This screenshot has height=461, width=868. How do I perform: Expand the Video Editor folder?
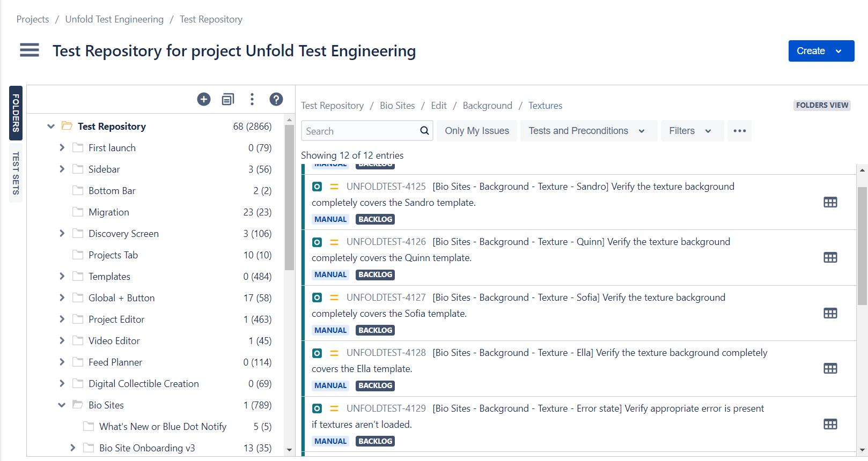pos(62,340)
